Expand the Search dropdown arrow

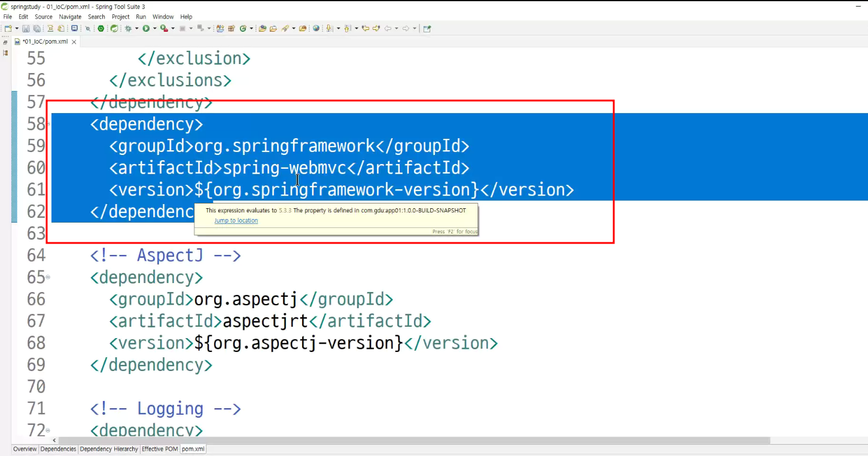pos(294,28)
